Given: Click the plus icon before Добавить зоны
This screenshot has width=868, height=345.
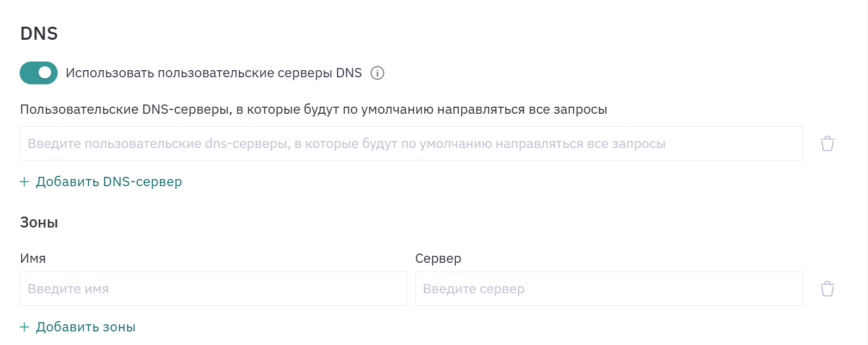Looking at the screenshot, I should click(24, 327).
